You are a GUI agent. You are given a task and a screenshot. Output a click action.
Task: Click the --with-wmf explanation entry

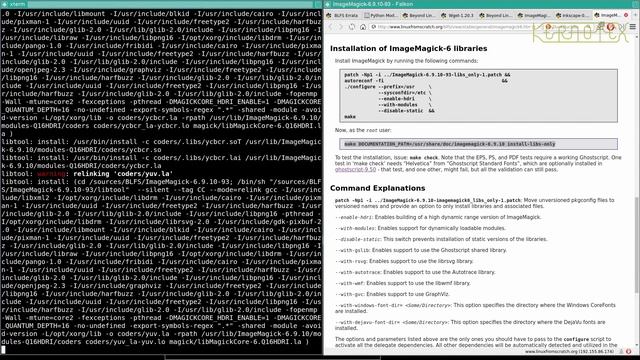click(x=402, y=283)
